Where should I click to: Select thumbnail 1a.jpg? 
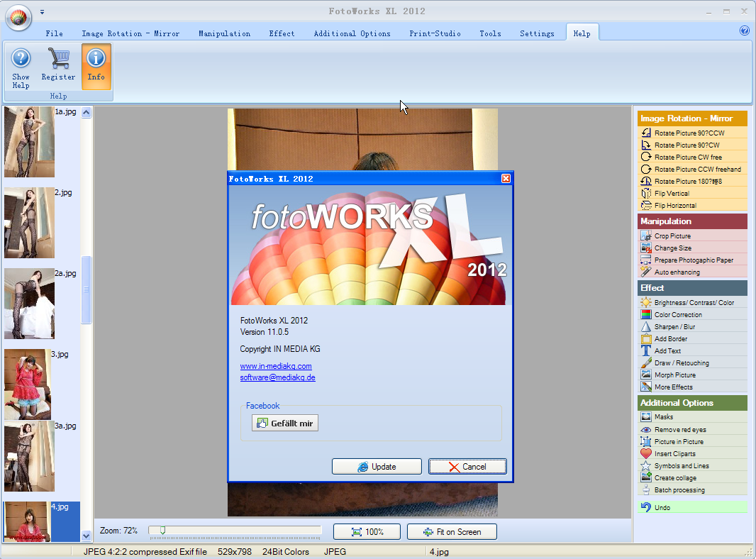29,142
